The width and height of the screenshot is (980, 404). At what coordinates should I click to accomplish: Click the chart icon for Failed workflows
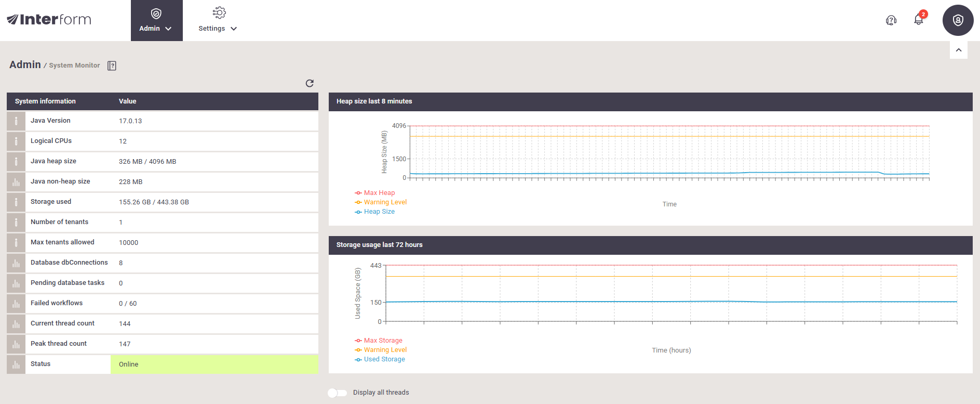tap(16, 304)
